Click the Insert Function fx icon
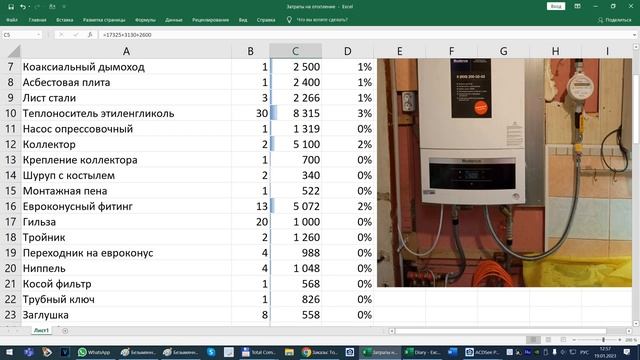The height and width of the screenshot is (360, 640). tap(90, 35)
